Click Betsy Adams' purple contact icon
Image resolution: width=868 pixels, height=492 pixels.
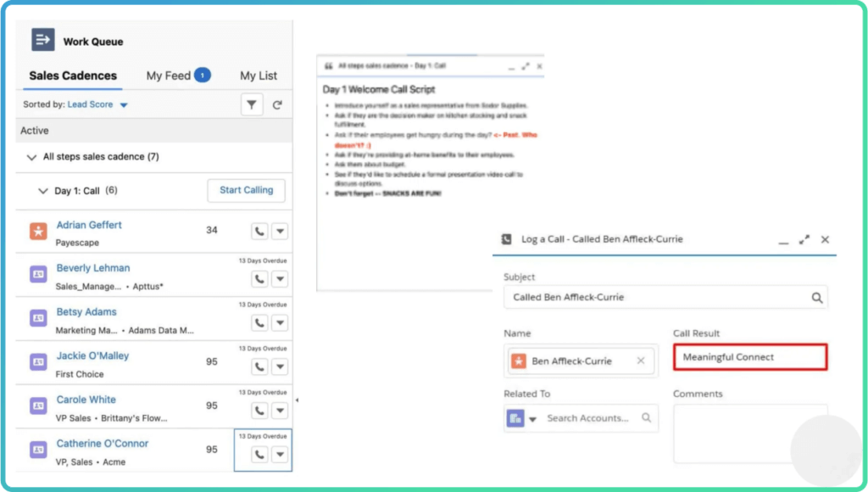38,318
